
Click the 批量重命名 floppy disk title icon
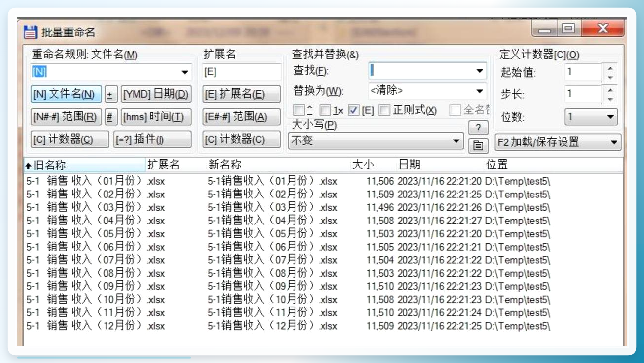pos(30,32)
